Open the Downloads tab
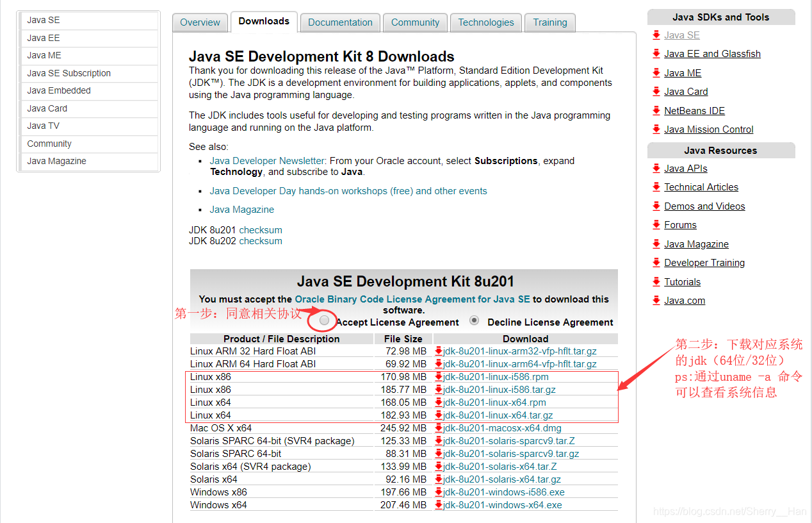This screenshot has width=812, height=523. point(264,21)
